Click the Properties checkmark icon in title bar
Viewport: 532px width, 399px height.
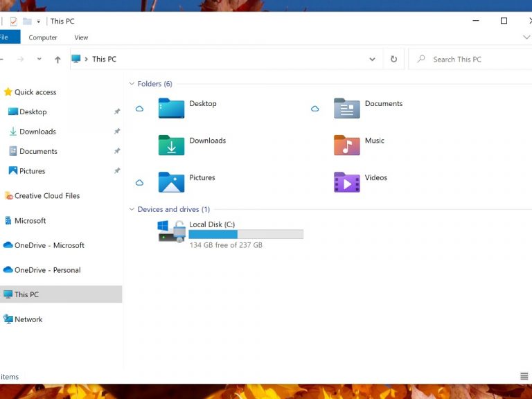coord(14,21)
